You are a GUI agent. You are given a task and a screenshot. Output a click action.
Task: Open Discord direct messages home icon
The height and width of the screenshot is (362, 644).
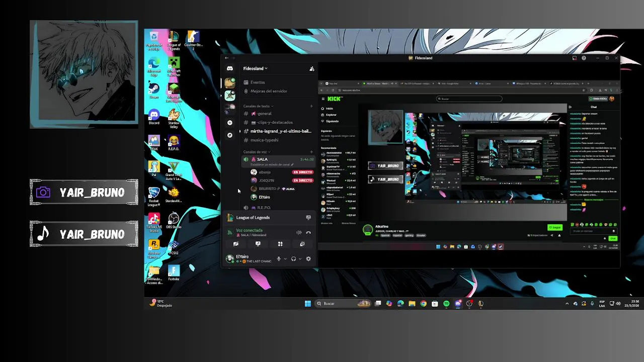coord(230,68)
